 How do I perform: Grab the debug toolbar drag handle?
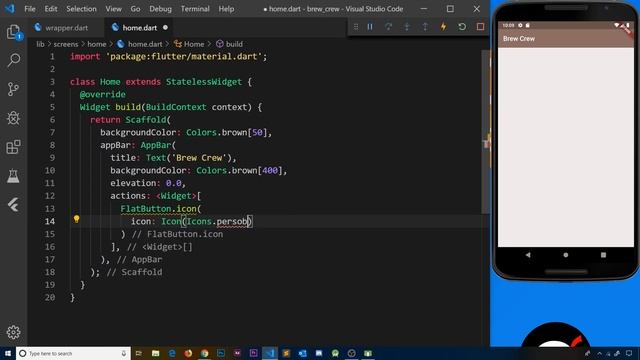pyautogui.click(x=356, y=27)
